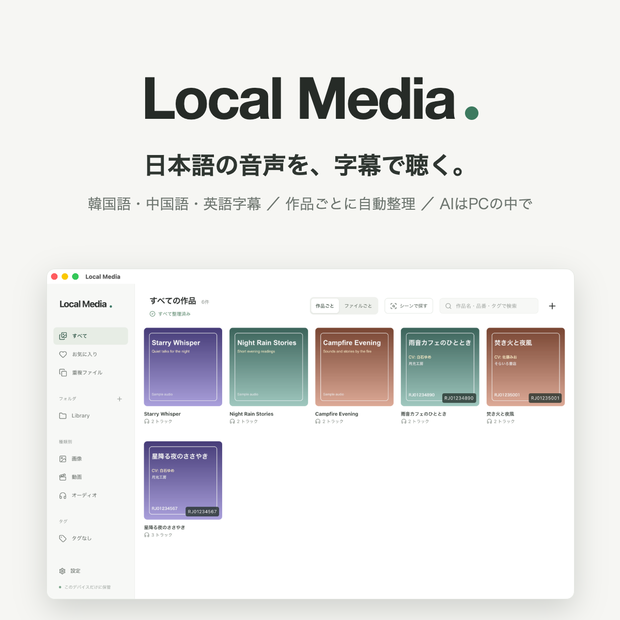
Task: Click the magnifier icon in search box
Action: [448, 306]
